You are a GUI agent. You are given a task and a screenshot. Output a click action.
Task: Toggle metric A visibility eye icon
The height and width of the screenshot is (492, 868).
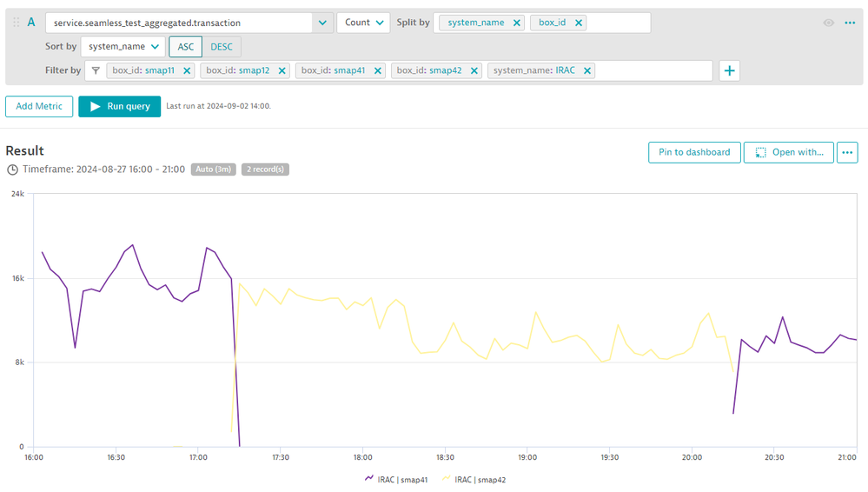pyautogui.click(x=828, y=23)
